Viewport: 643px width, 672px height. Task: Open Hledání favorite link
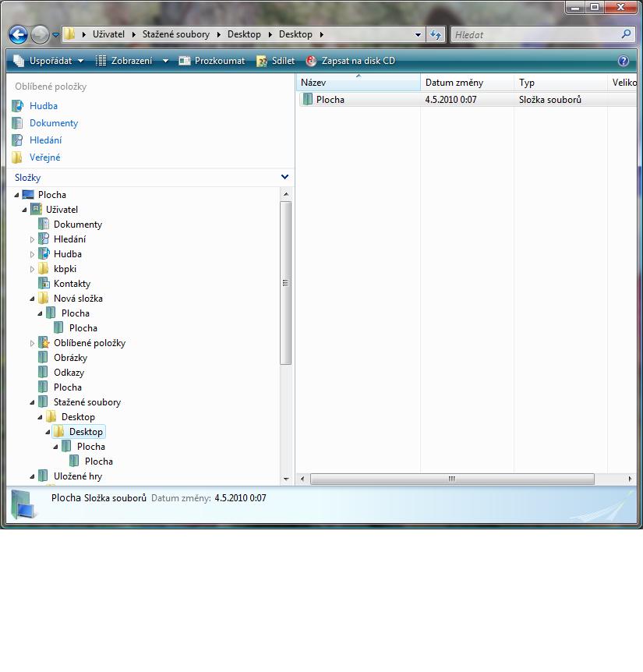(45, 140)
